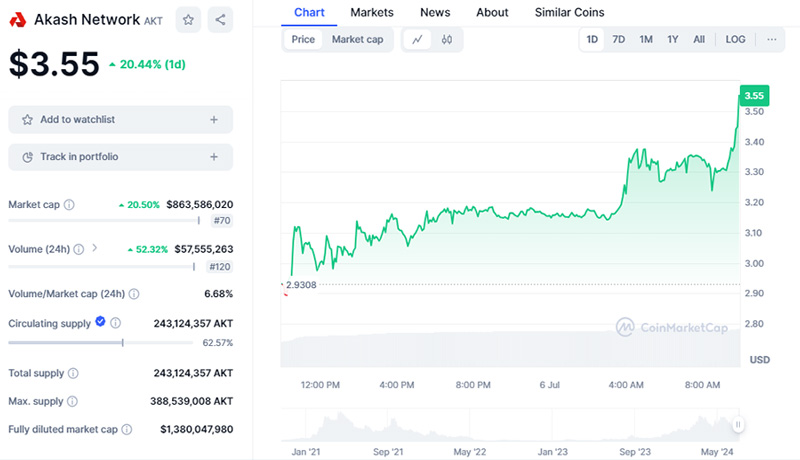Click the timeline range slider handle
Screen dimensions: 800x460
click(x=738, y=424)
